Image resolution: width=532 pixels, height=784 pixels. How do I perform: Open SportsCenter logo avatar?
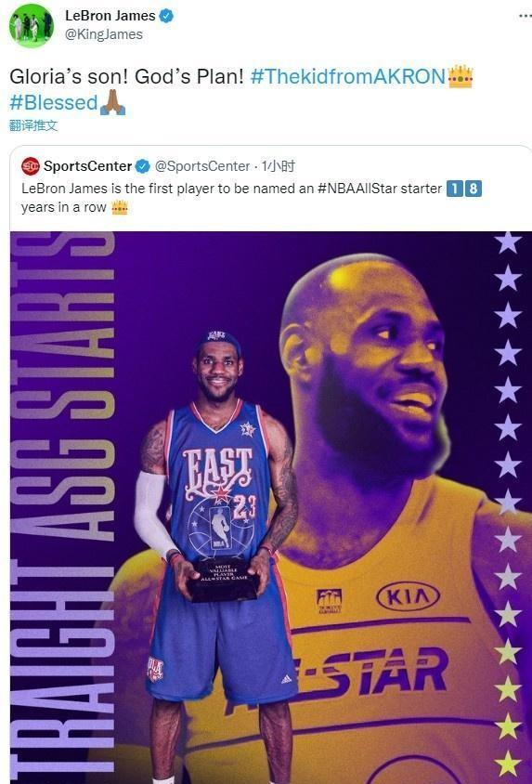point(31,166)
